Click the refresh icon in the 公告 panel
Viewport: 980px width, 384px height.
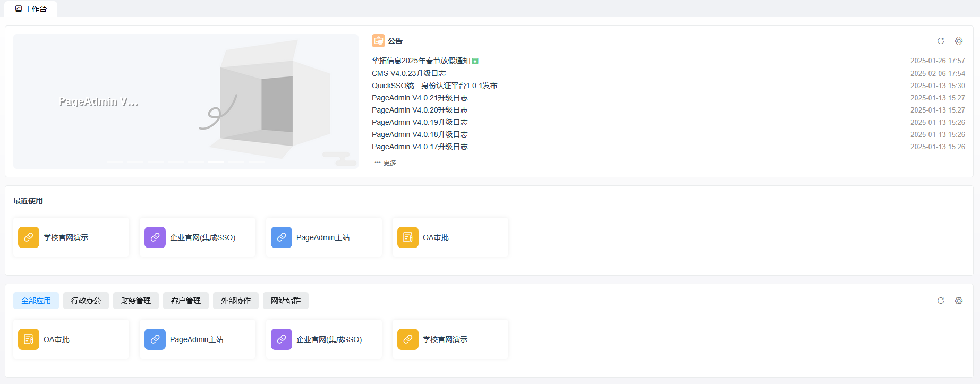(x=941, y=41)
